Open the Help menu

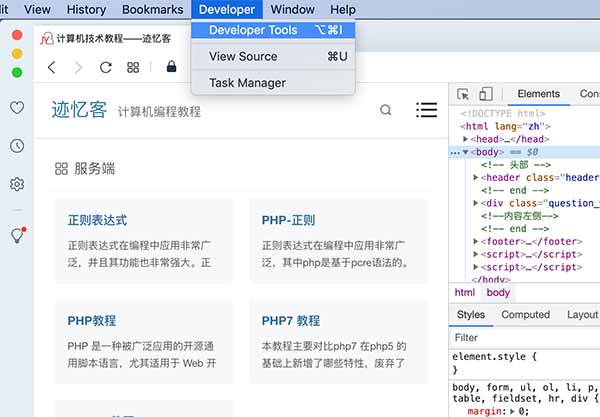343,9
